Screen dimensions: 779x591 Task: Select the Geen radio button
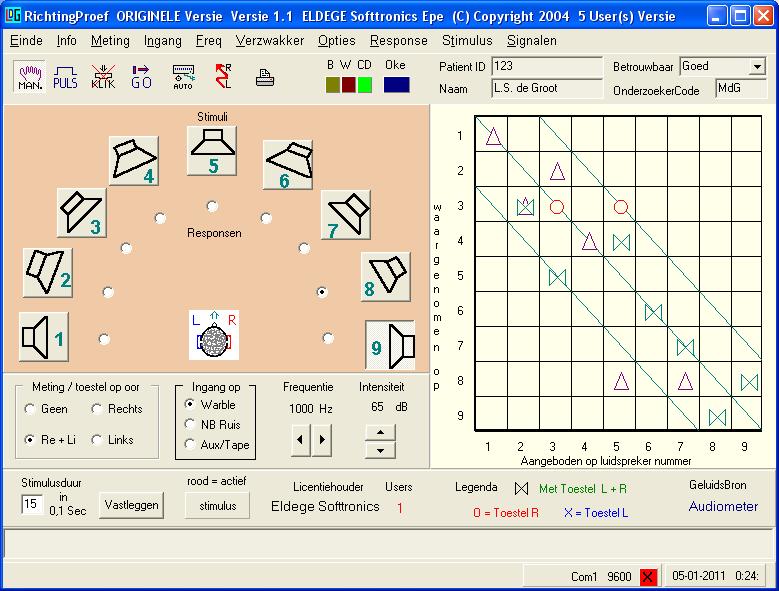(x=31, y=409)
